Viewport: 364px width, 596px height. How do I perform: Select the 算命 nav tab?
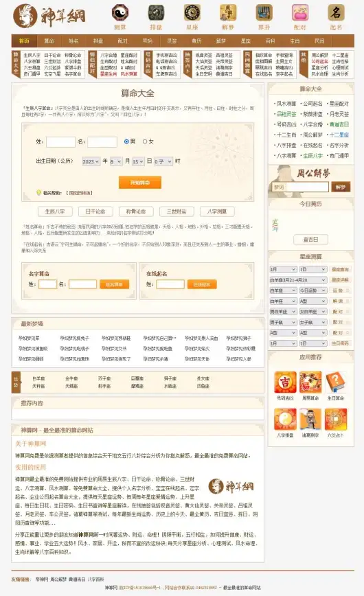(x=49, y=41)
